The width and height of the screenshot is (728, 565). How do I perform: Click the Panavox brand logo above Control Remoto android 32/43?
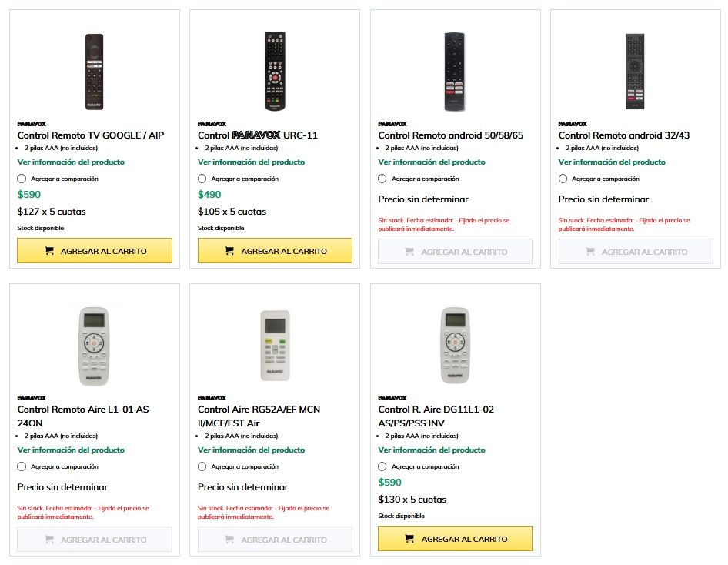pos(573,123)
